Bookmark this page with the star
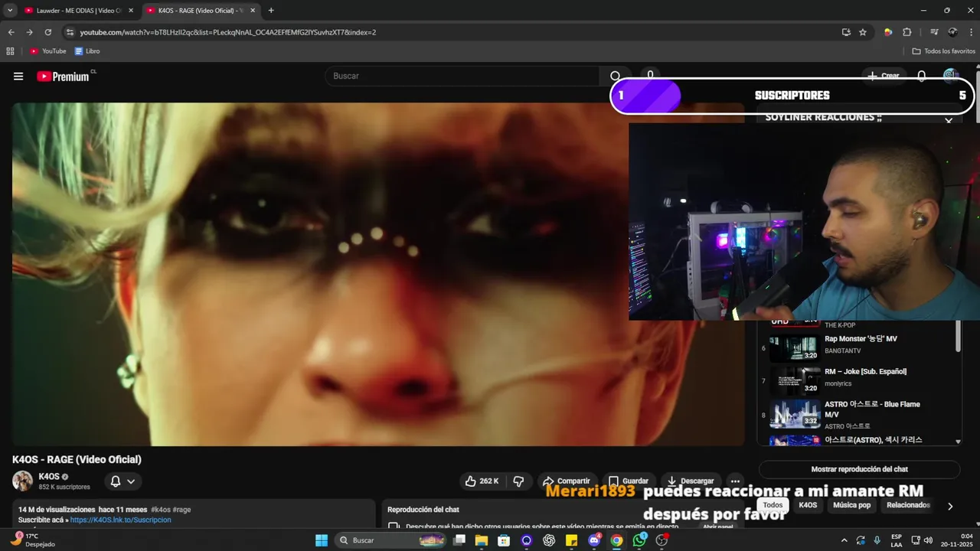 [863, 32]
